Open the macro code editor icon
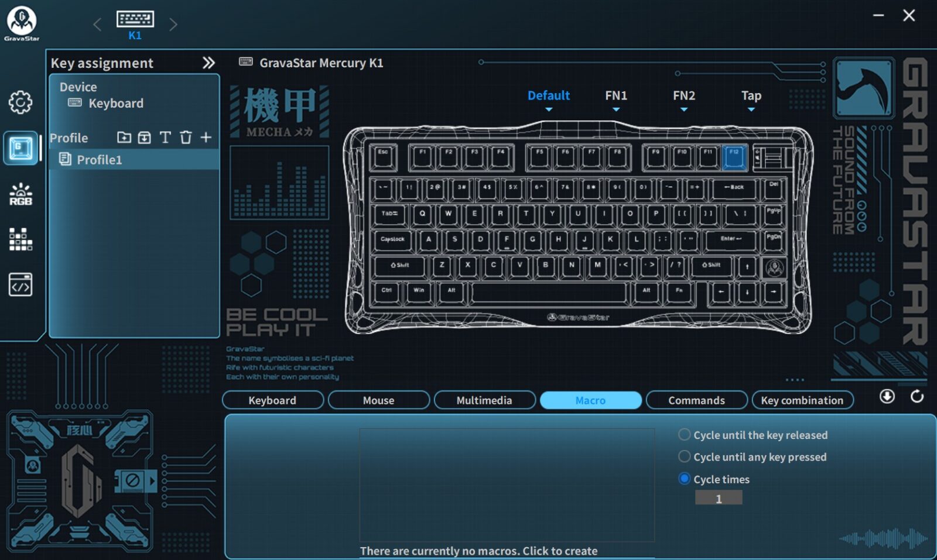 pos(20,285)
